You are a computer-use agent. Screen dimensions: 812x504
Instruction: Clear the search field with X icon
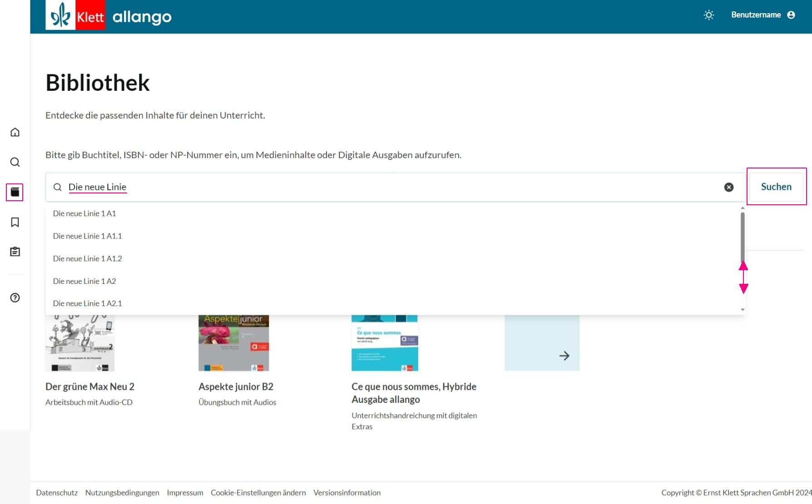[729, 187]
